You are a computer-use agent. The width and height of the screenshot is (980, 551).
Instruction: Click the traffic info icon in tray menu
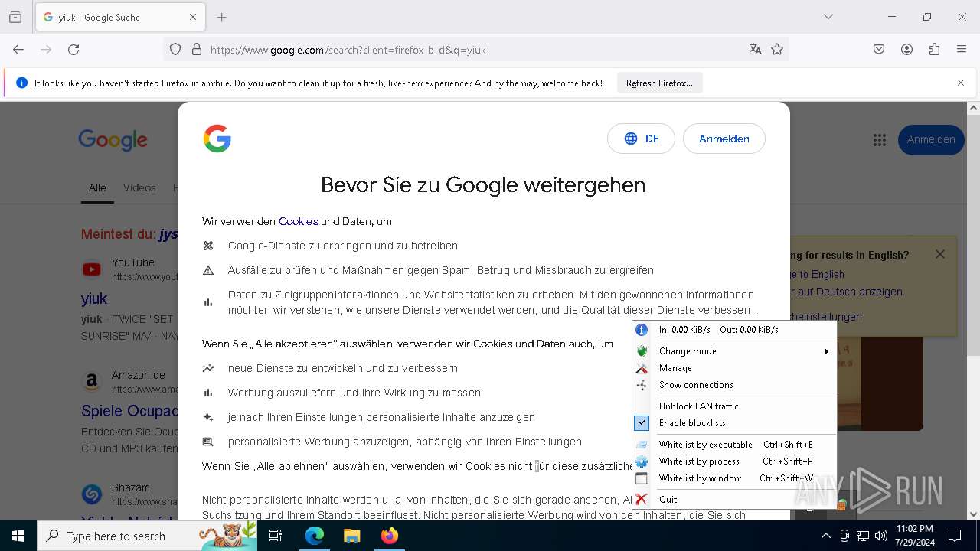[642, 330]
